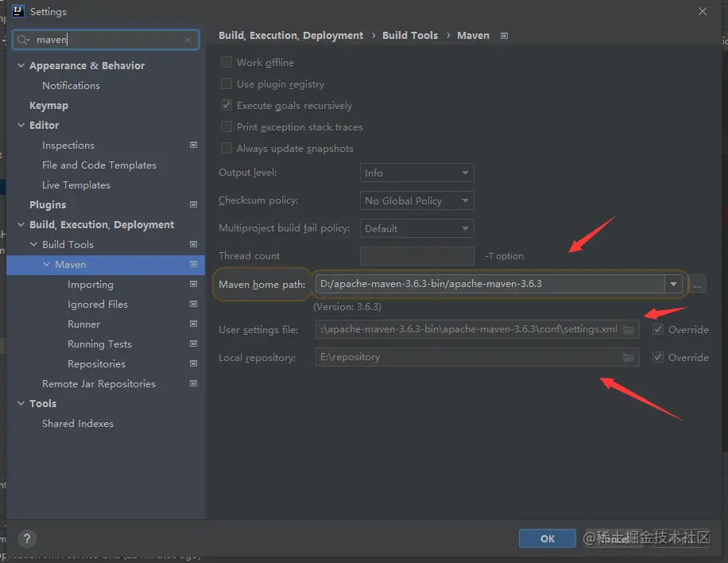This screenshot has height=563, width=728.
Task: Close the Settings dialog window
Action: click(703, 11)
